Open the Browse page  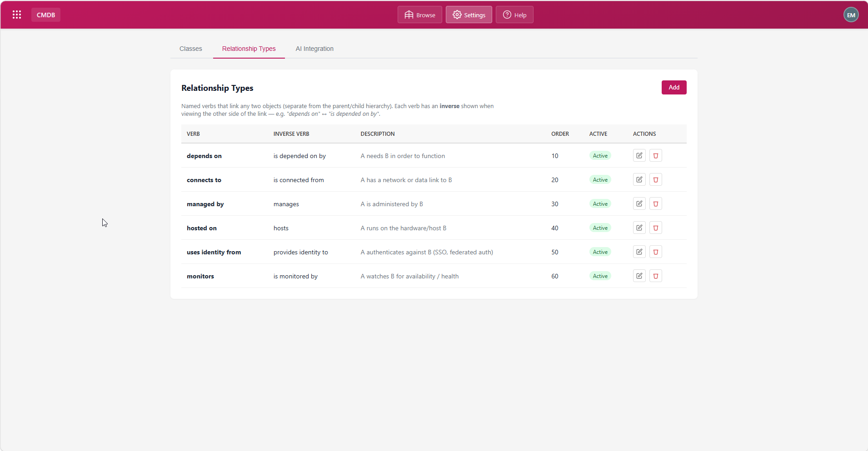(419, 15)
